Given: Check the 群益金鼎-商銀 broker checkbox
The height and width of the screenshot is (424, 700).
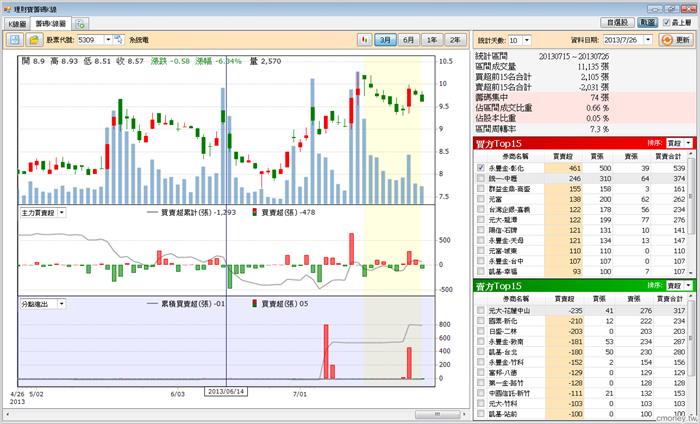Looking at the screenshot, I should pyautogui.click(x=480, y=188).
